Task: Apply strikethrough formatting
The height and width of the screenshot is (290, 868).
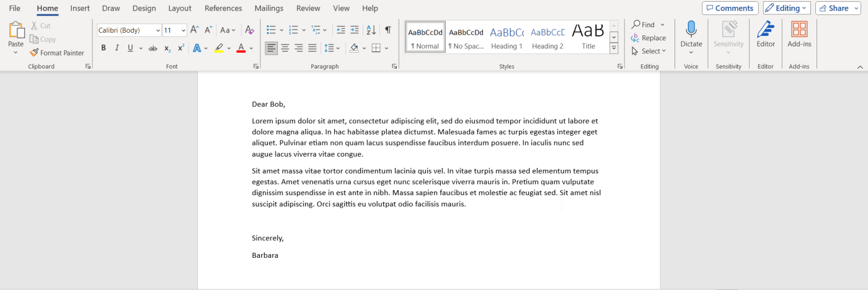Action: 153,48
